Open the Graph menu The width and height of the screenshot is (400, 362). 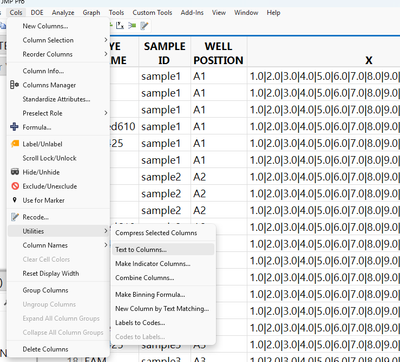[x=91, y=13]
